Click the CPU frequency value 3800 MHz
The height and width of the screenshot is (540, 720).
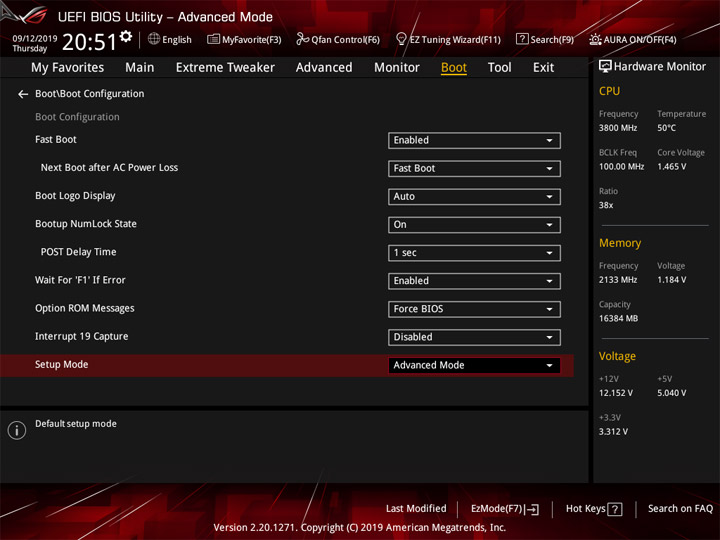click(618, 128)
